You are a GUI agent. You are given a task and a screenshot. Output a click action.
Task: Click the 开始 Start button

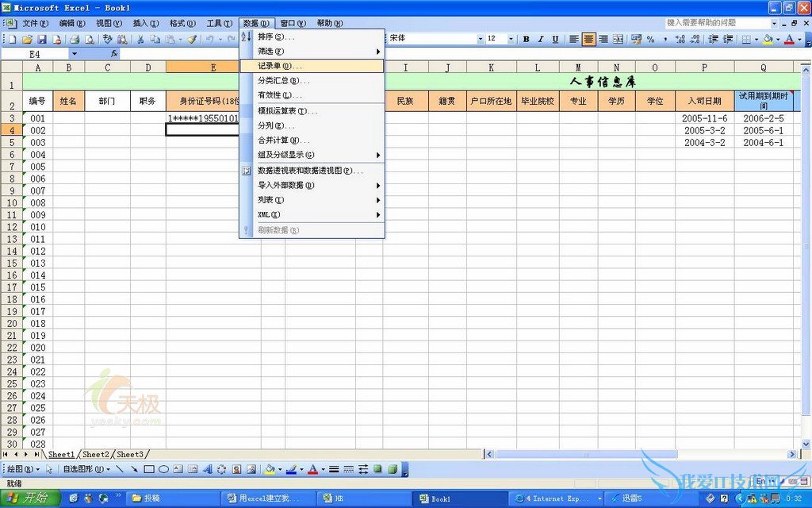[29, 498]
